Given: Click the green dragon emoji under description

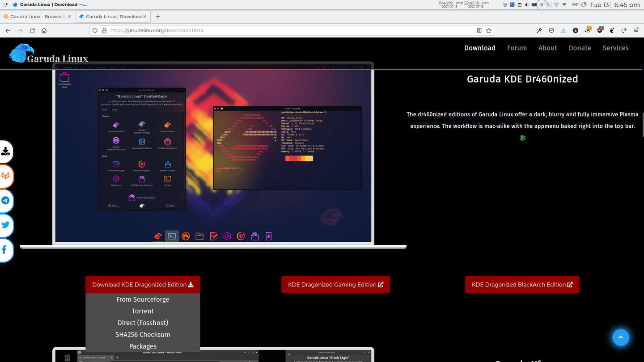Looking at the screenshot, I should coord(522,138).
